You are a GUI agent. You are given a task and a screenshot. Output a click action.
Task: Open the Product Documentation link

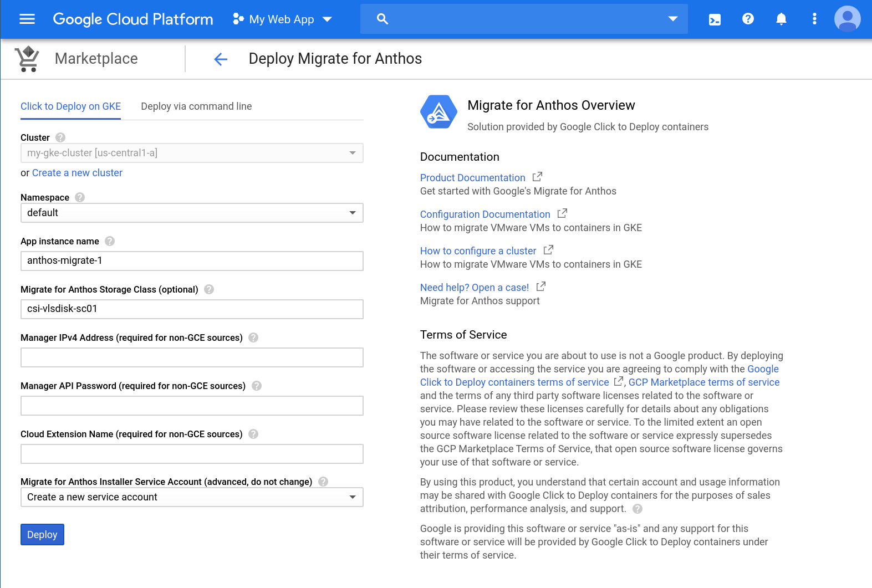[472, 178]
